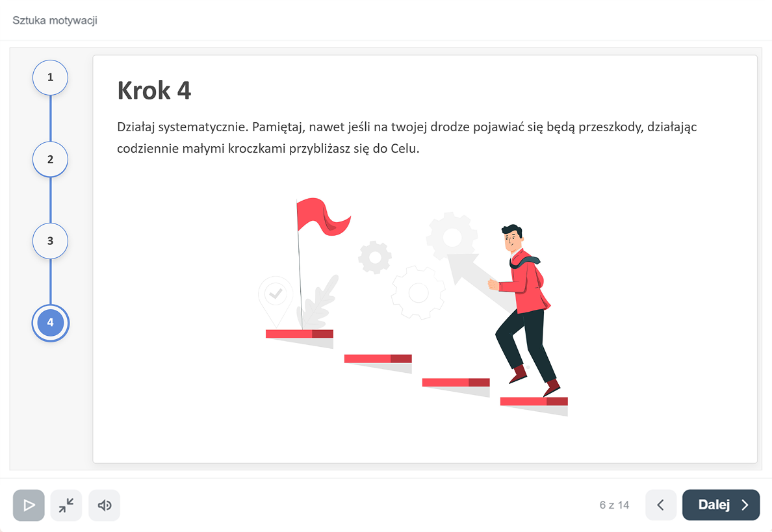Exit fullscreen using the collapse arrows icon
The height and width of the screenshot is (532, 772).
[66, 505]
